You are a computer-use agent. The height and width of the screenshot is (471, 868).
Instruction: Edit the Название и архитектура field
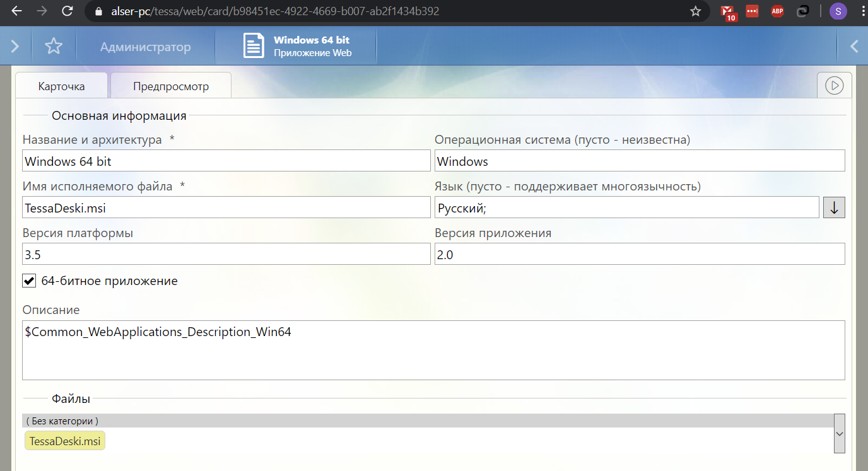pyautogui.click(x=226, y=161)
